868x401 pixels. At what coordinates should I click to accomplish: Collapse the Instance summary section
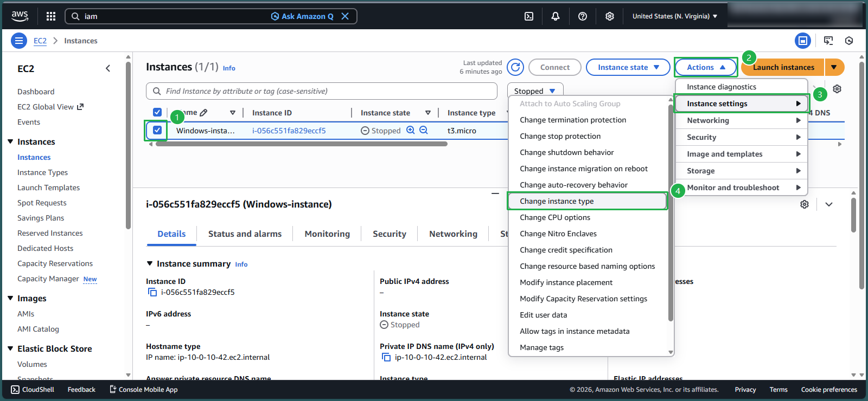(x=150, y=263)
